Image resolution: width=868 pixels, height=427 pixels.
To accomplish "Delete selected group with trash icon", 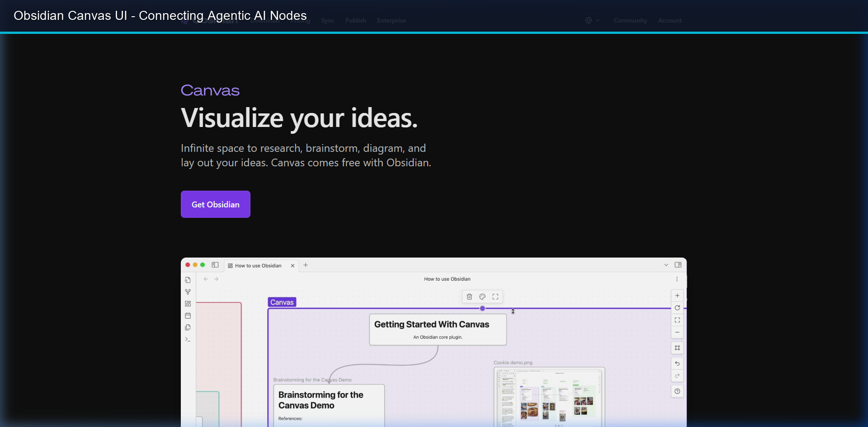I will (469, 297).
